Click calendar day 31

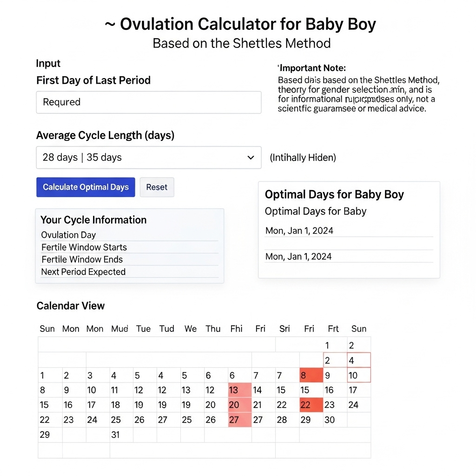click(x=116, y=435)
